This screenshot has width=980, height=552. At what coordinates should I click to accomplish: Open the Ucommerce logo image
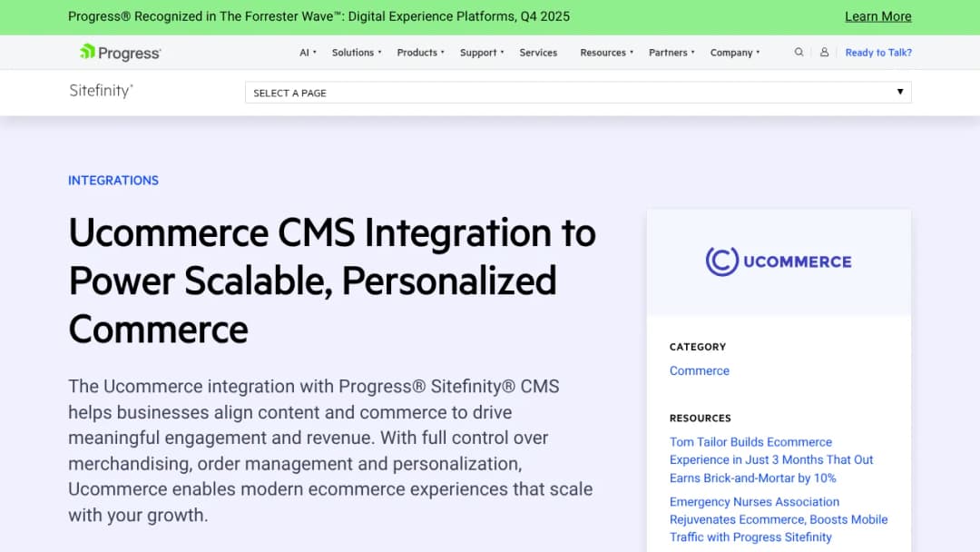(779, 261)
